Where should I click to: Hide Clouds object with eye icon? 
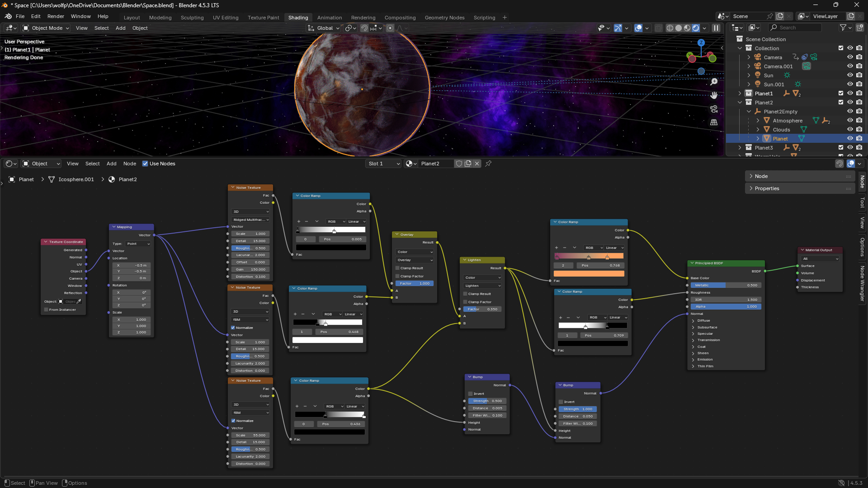[850, 130]
